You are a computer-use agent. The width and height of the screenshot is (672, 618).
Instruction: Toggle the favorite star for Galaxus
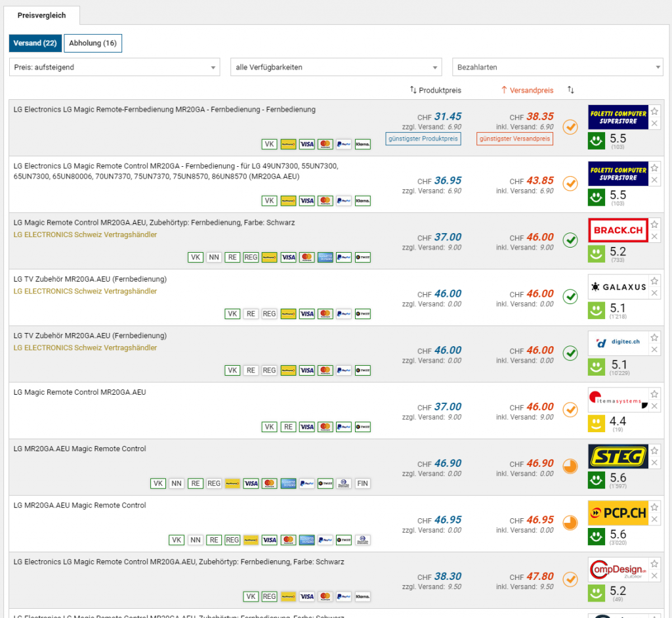[654, 280]
